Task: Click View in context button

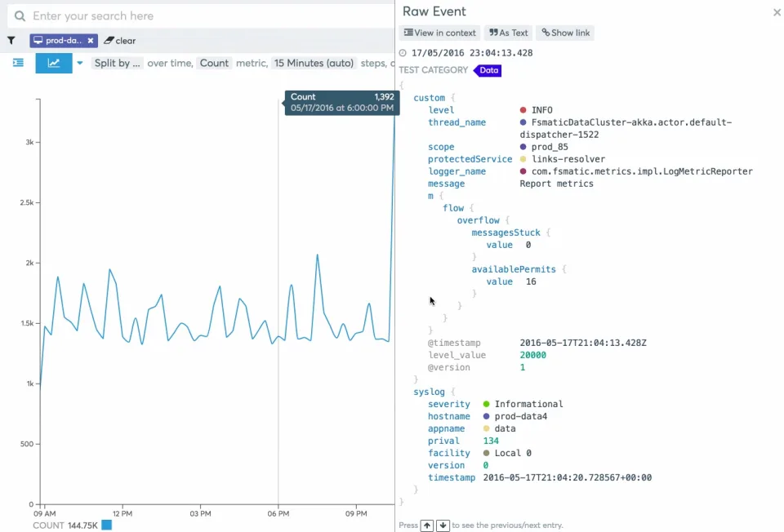Action: 439,33
